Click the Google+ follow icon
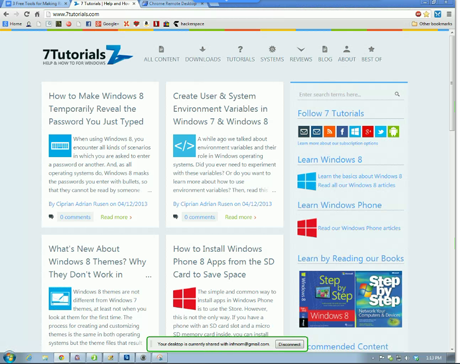The height and width of the screenshot is (364, 460). (368, 132)
